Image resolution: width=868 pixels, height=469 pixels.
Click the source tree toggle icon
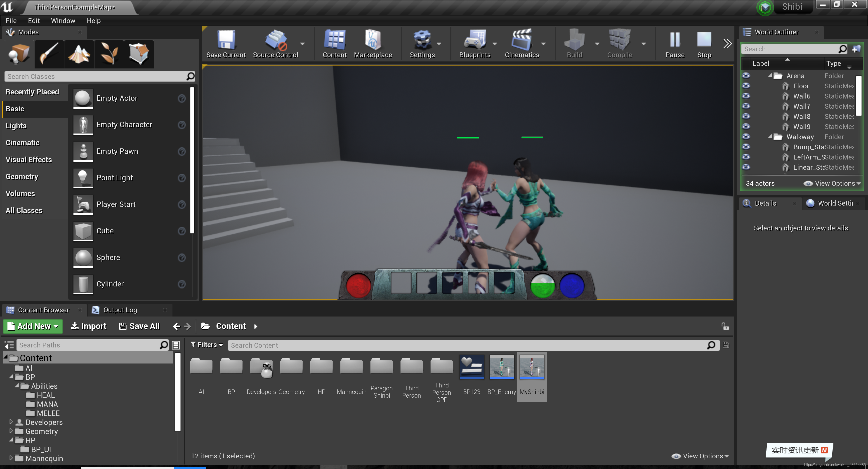(9, 345)
